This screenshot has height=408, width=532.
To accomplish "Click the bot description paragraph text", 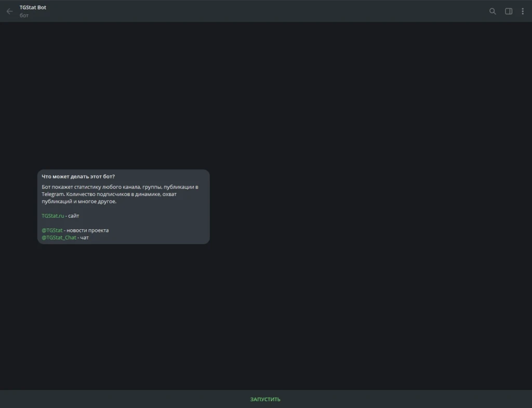I will coord(120,194).
